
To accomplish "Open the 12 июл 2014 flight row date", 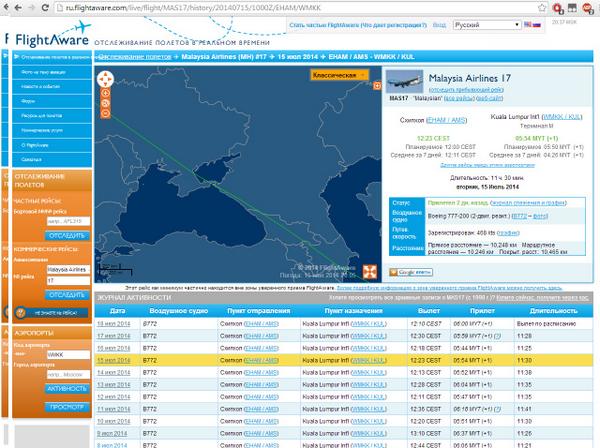I will coord(114,397).
